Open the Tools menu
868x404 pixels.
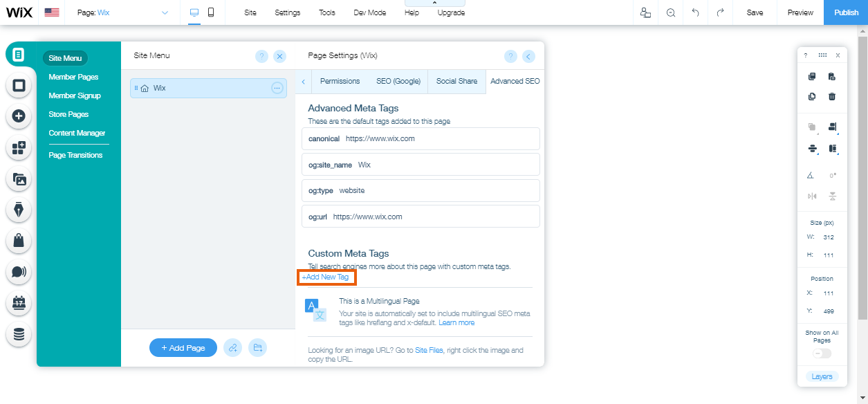(x=327, y=12)
